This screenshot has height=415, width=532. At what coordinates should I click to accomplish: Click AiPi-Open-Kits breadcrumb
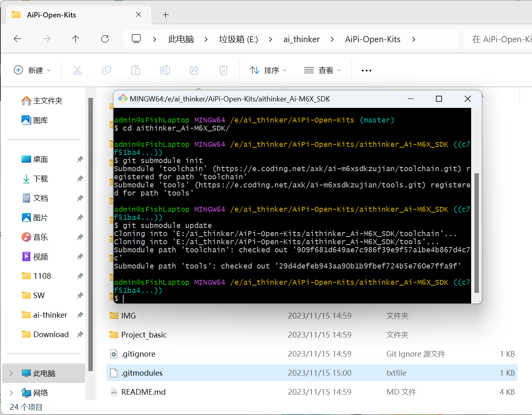(373, 39)
